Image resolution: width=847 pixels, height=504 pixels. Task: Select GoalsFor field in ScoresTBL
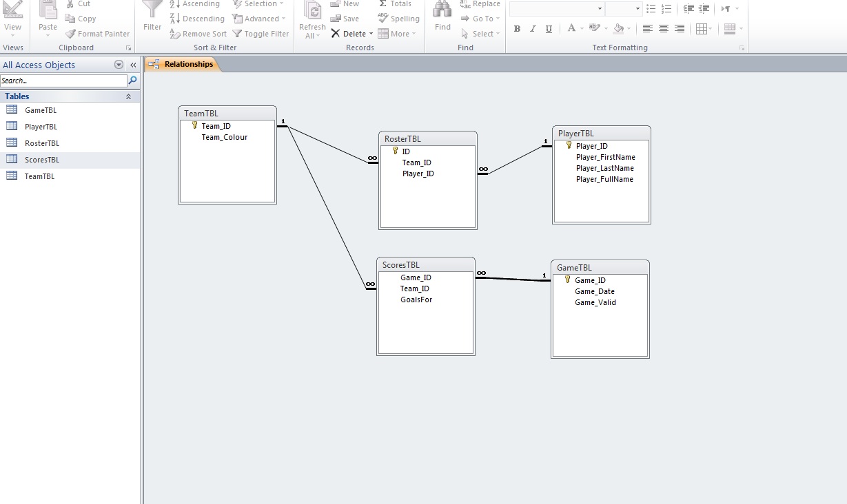(416, 300)
